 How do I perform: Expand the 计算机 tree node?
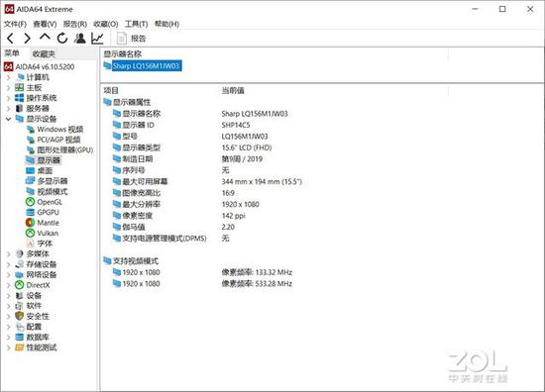[9, 77]
